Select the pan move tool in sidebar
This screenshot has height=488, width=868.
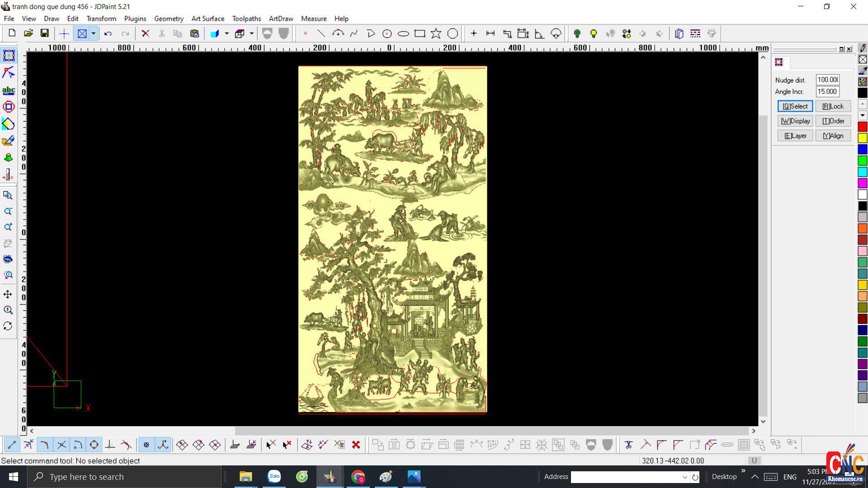point(8,295)
